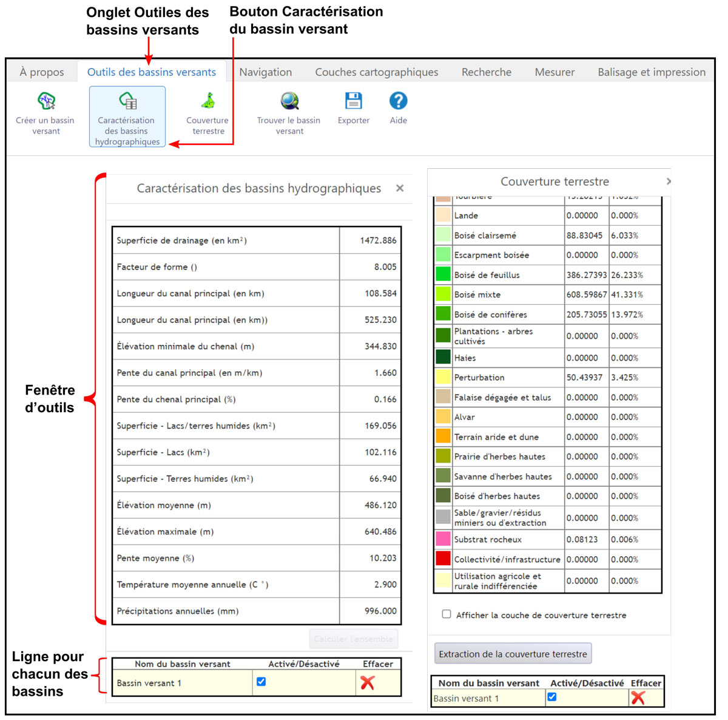728x720 pixels.
Task: Click Extraction de la couverture terrestre button
Action: [x=513, y=654]
